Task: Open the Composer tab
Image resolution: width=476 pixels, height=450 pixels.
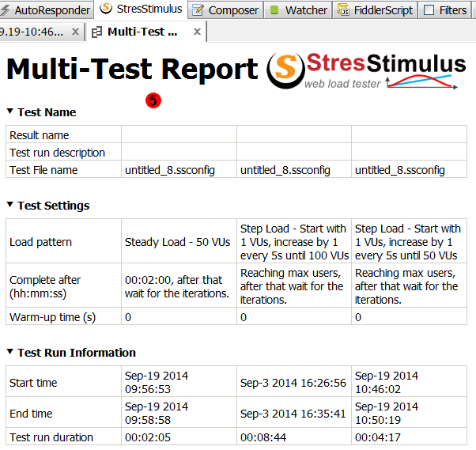Action: [x=225, y=10]
